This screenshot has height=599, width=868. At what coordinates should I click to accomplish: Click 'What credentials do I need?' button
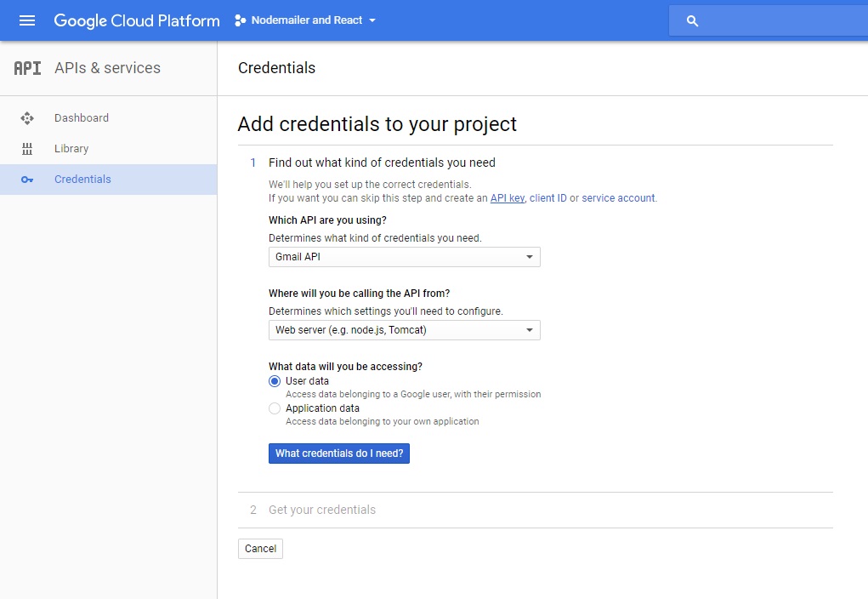coord(339,454)
